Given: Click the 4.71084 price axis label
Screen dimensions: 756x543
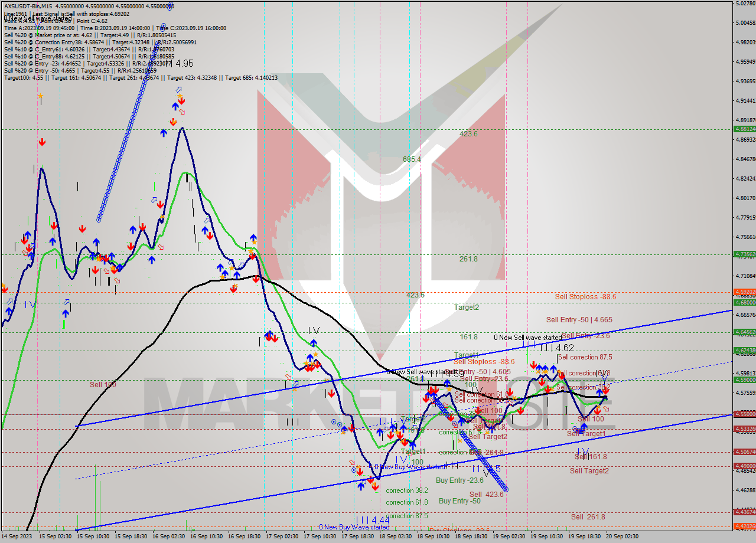Looking at the screenshot, I should click(745, 276).
